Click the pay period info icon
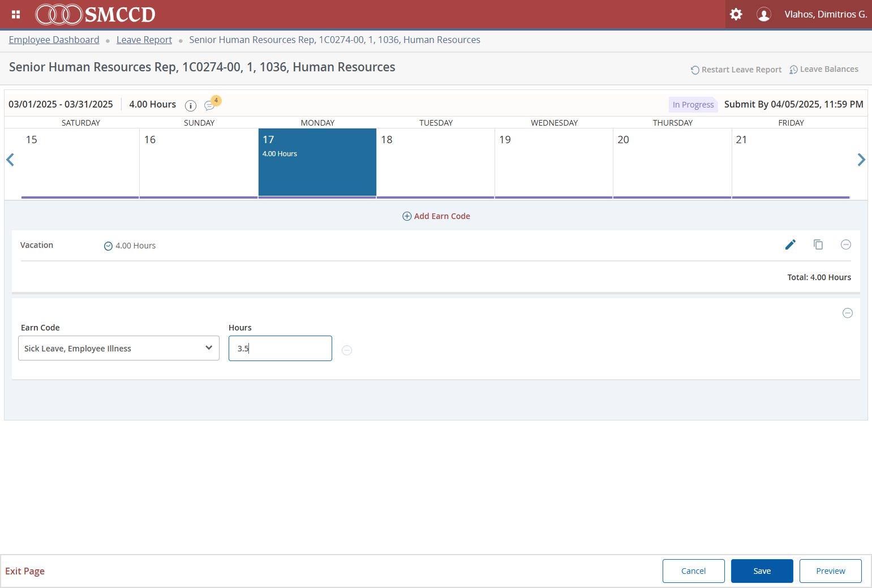 (x=191, y=106)
